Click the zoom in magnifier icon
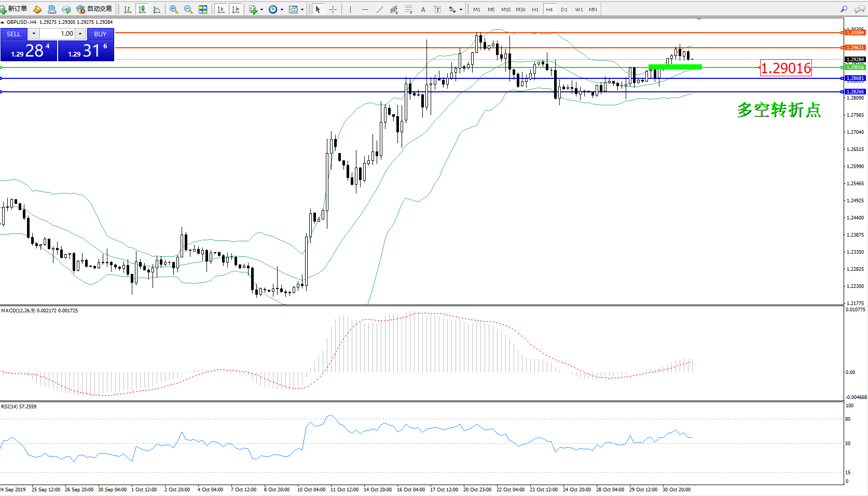 [x=174, y=9]
